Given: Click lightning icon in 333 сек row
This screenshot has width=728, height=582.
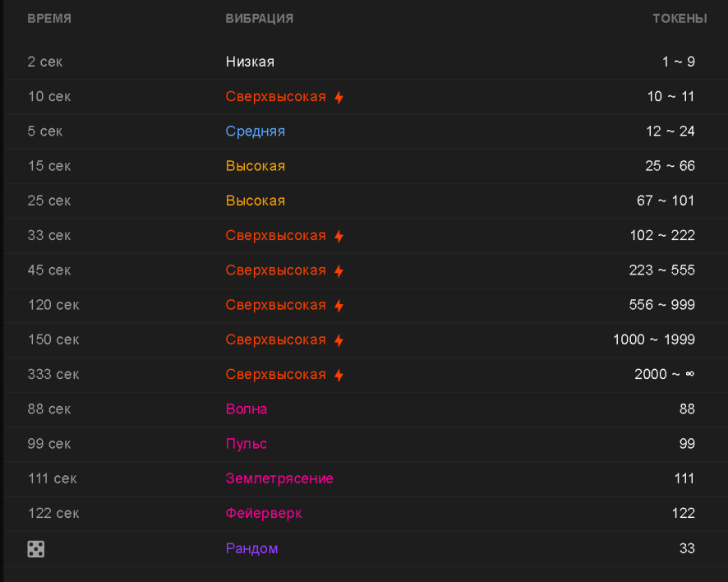Looking at the screenshot, I should (x=339, y=375).
